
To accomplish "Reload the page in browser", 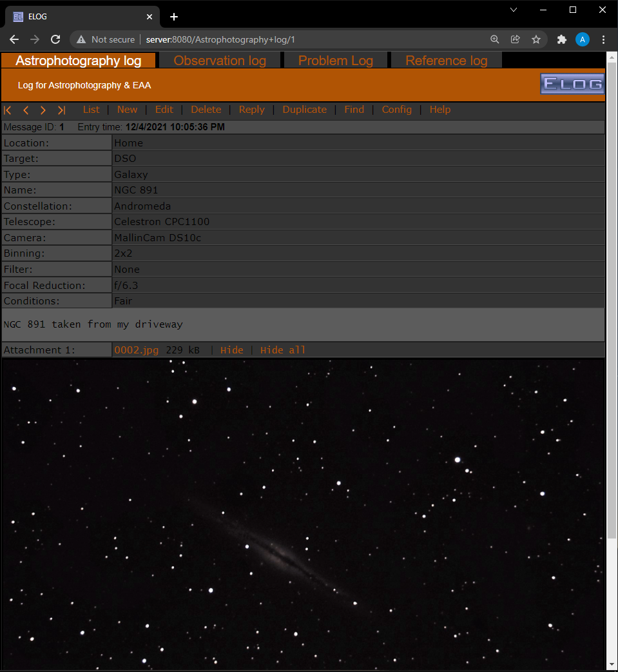I will 55,39.
